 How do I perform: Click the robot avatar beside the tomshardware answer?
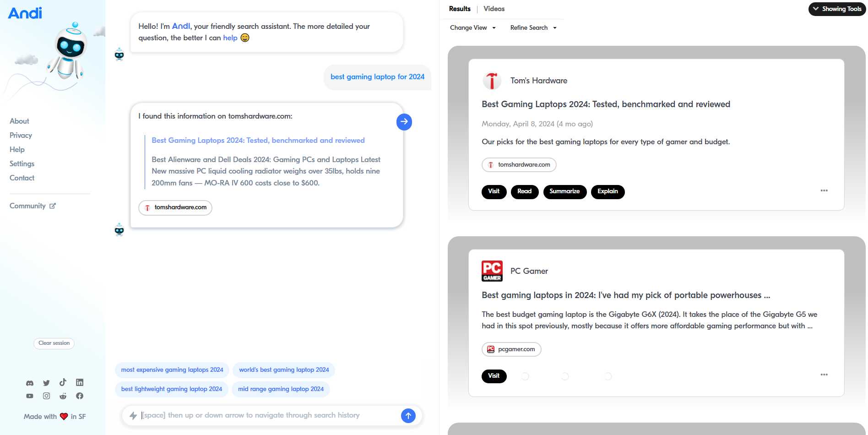point(119,229)
